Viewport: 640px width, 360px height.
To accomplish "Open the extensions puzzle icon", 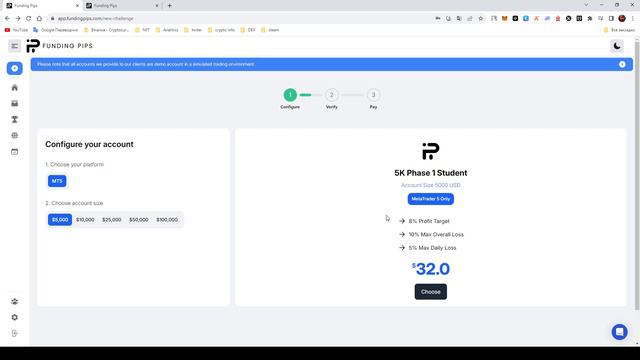I will tap(590, 18).
